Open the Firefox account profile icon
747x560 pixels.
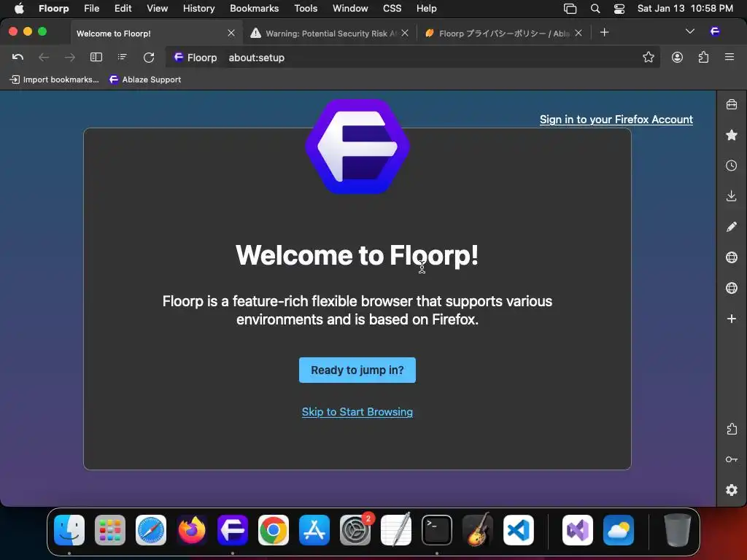[x=677, y=57]
